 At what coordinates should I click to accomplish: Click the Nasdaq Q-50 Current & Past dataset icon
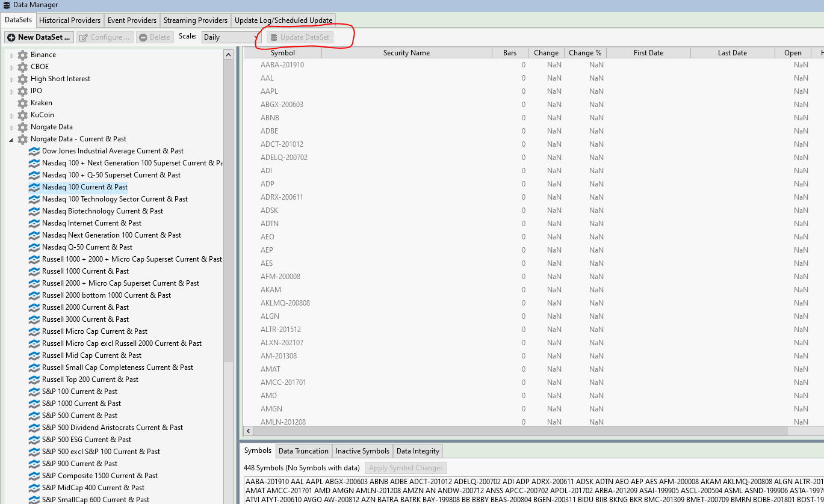point(34,247)
